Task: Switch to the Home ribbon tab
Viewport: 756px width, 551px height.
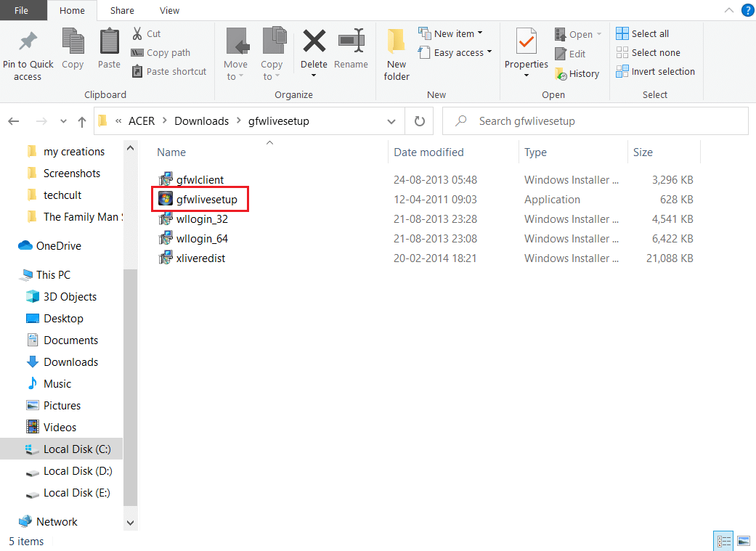Action: (73, 11)
